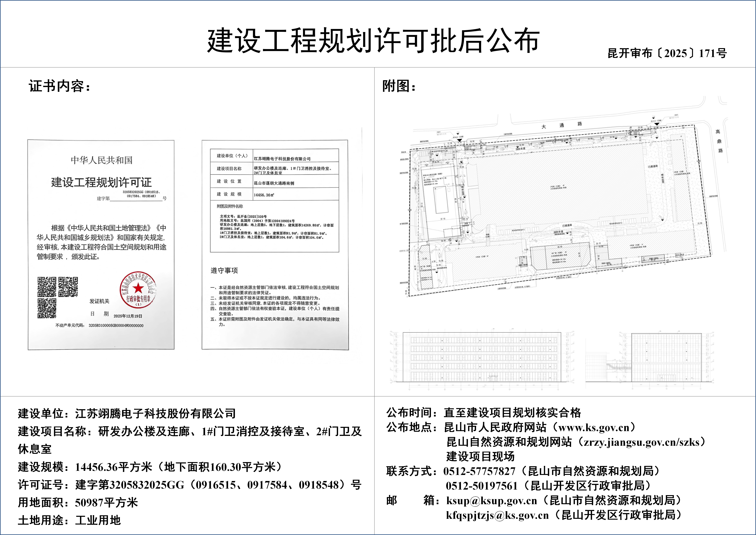Click the red official approval seal stamp

138,290
